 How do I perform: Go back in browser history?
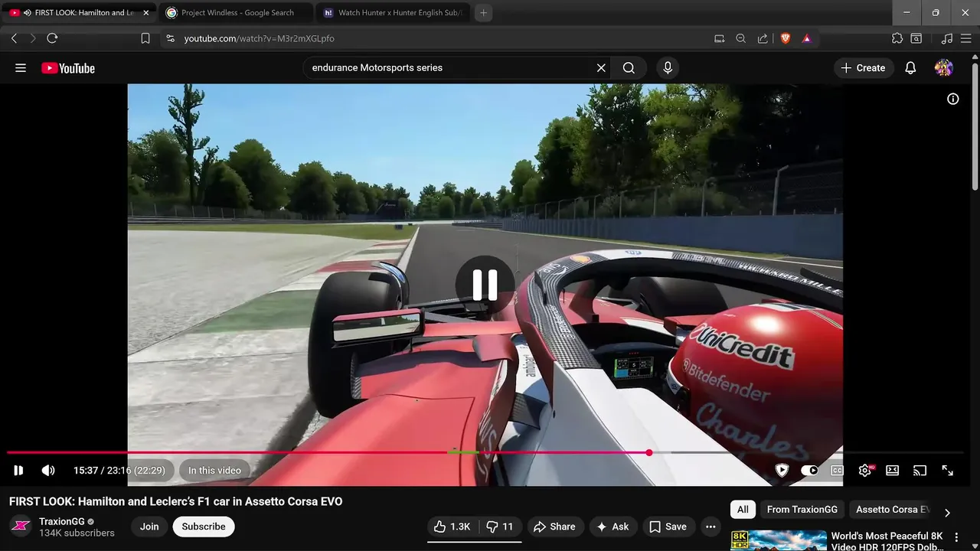tap(14, 38)
